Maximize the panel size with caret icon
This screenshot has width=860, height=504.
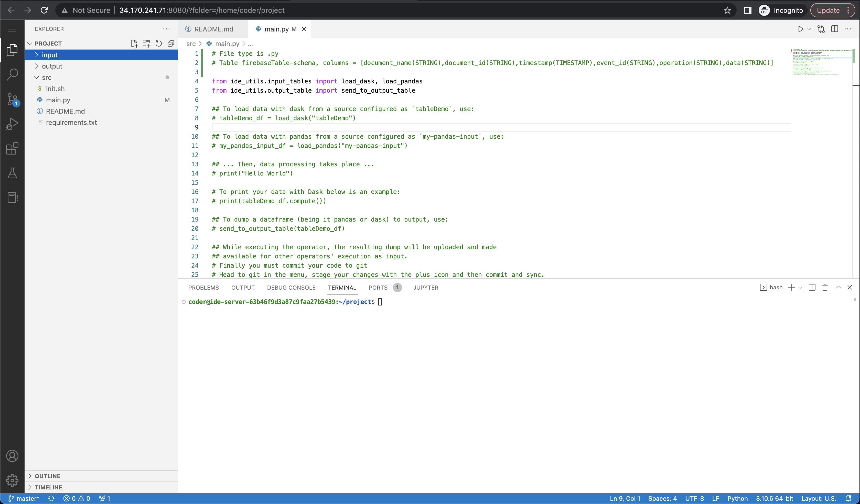point(838,288)
